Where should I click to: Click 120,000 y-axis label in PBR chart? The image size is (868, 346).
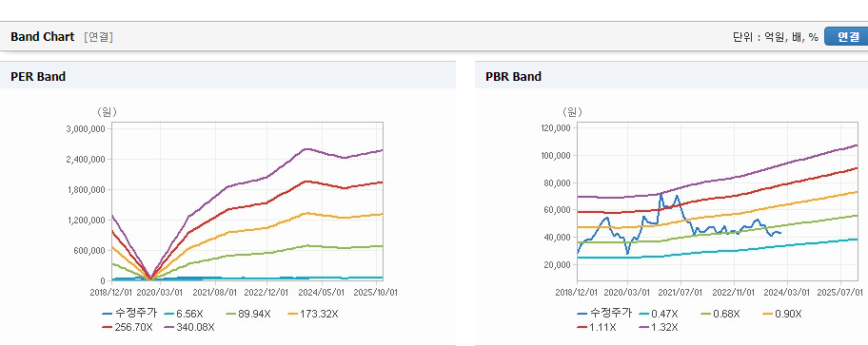[x=557, y=128]
